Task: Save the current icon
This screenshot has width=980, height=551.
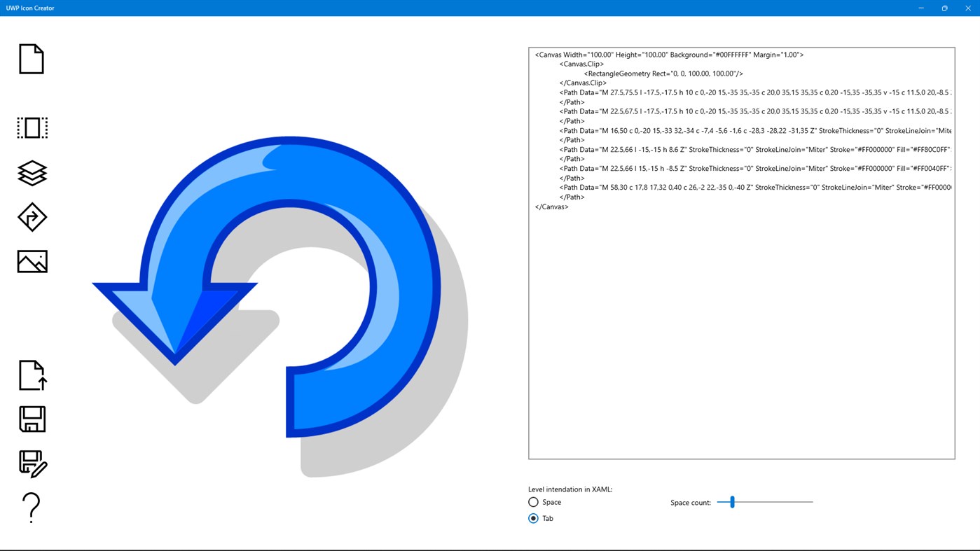Action: 32,419
